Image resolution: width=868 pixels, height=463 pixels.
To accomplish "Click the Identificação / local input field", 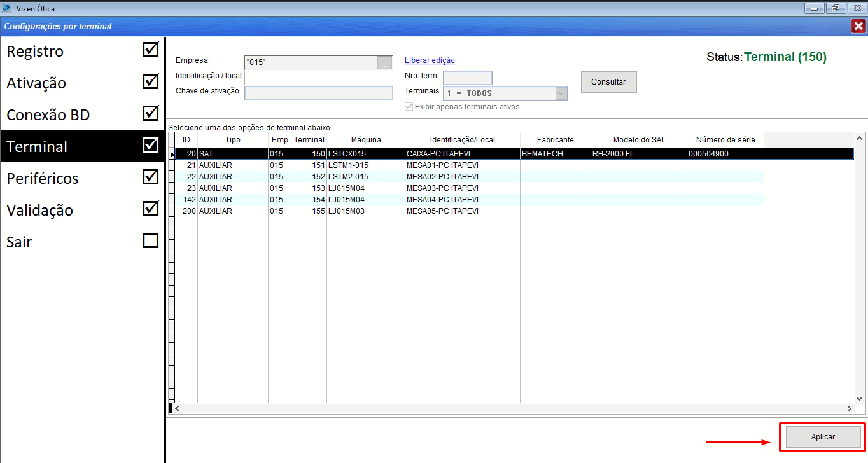I will pos(318,78).
